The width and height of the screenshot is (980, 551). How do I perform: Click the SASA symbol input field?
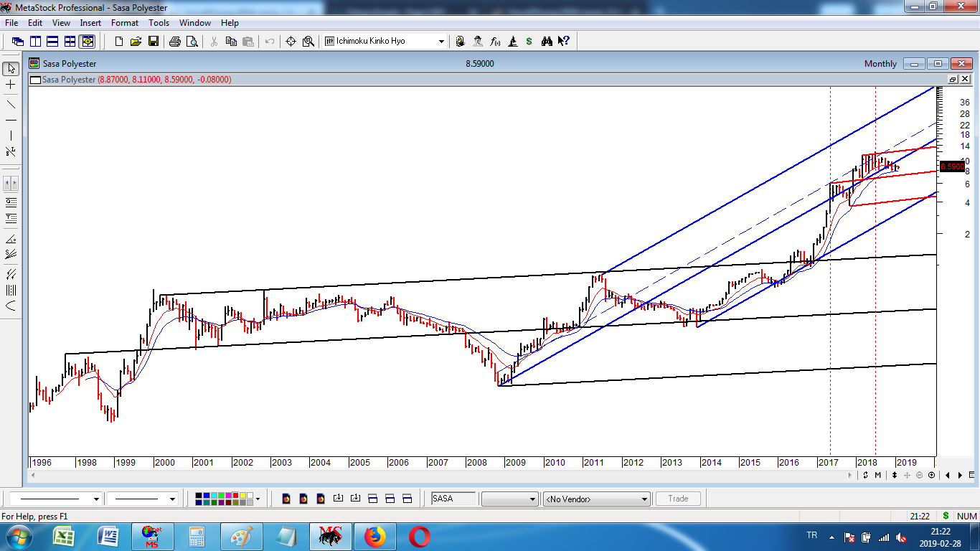pos(453,499)
